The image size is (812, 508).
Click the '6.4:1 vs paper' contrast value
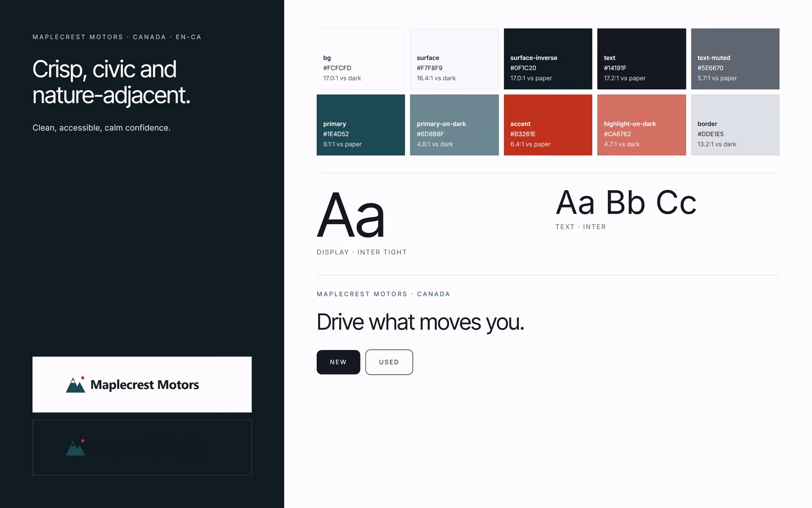[x=530, y=144]
